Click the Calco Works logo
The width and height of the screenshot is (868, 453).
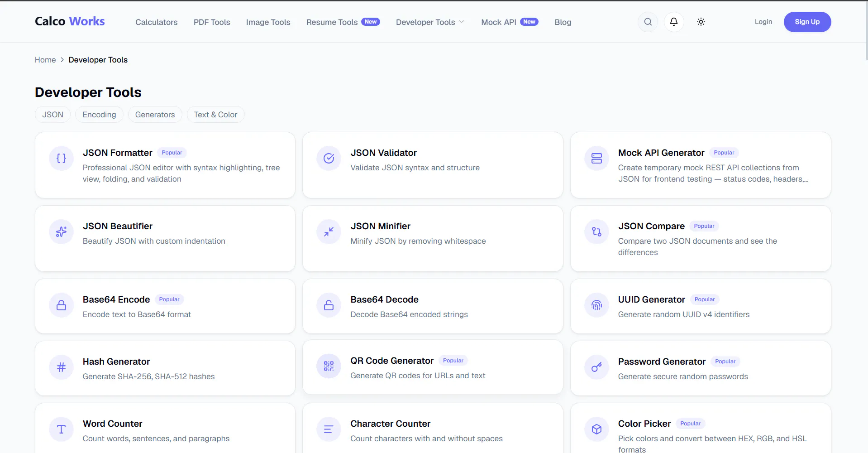point(70,21)
